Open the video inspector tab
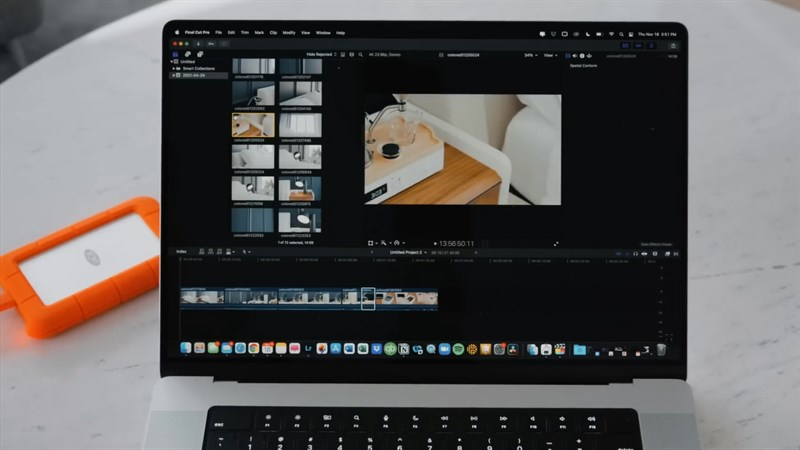800x450 pixels. click(x=567, y=56)
